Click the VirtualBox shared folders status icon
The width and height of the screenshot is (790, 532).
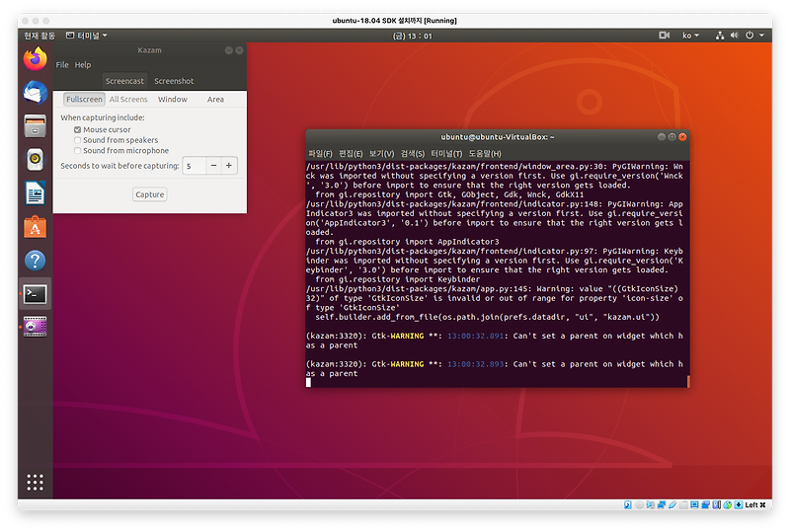click(x=683, y=504)
